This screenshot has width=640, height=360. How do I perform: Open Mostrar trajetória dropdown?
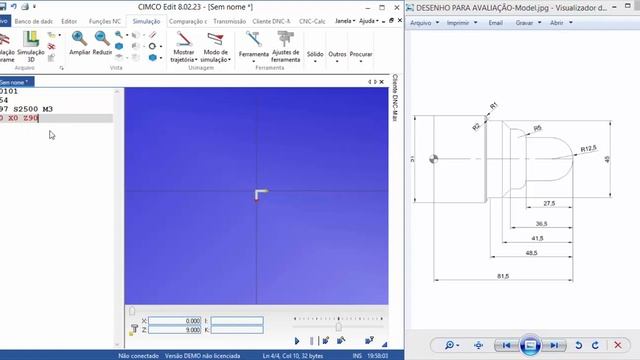click(184, 47)
